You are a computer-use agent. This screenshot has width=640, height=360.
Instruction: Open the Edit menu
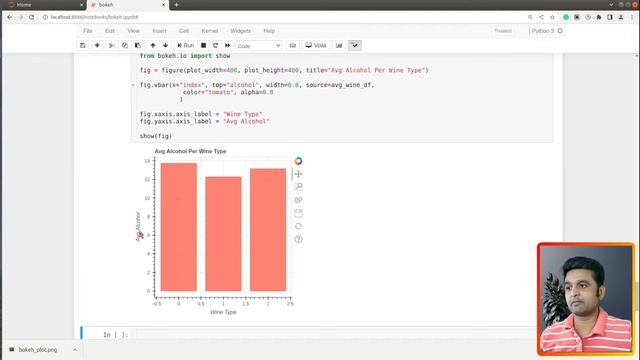pyautogui.click(x=110, y=31)
